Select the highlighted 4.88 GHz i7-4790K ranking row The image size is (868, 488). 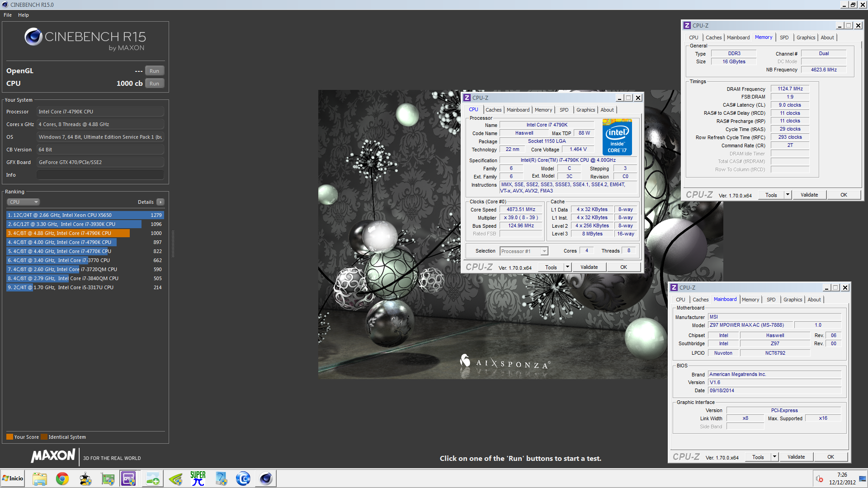pyautogui.click(x=85, y=233)
